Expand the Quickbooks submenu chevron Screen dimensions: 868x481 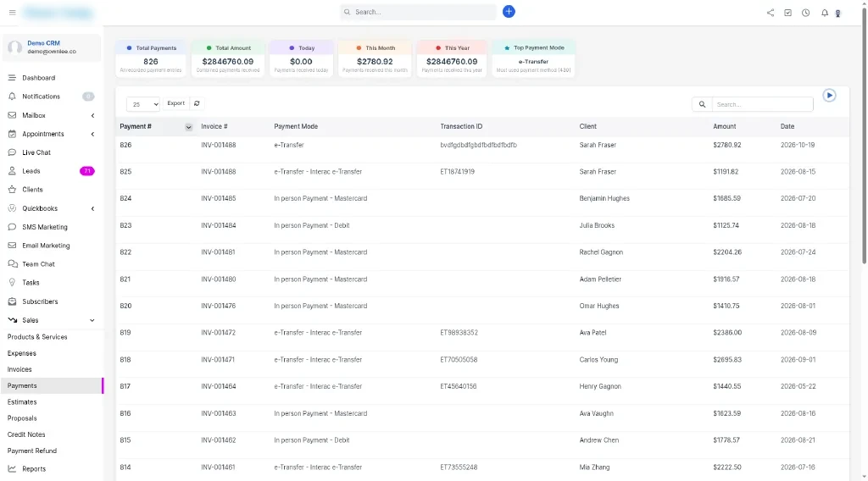pos(92,208)
